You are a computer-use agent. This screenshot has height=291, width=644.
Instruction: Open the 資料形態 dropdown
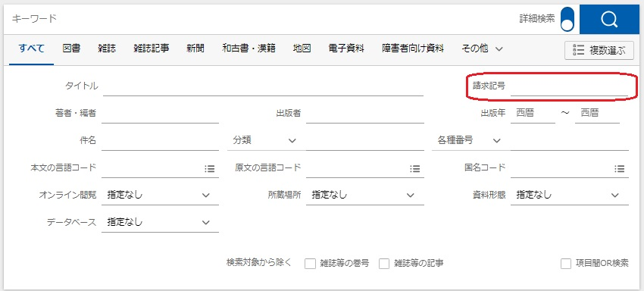pos(570,196)
